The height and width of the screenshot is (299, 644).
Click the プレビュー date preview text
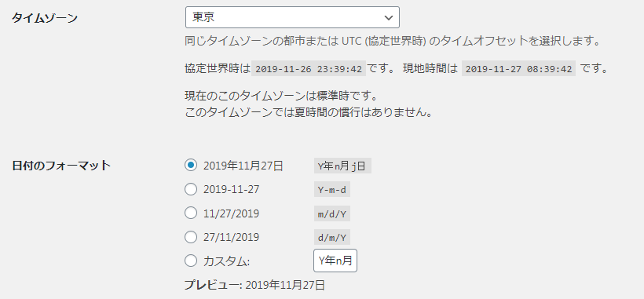[x=254, y=285]
